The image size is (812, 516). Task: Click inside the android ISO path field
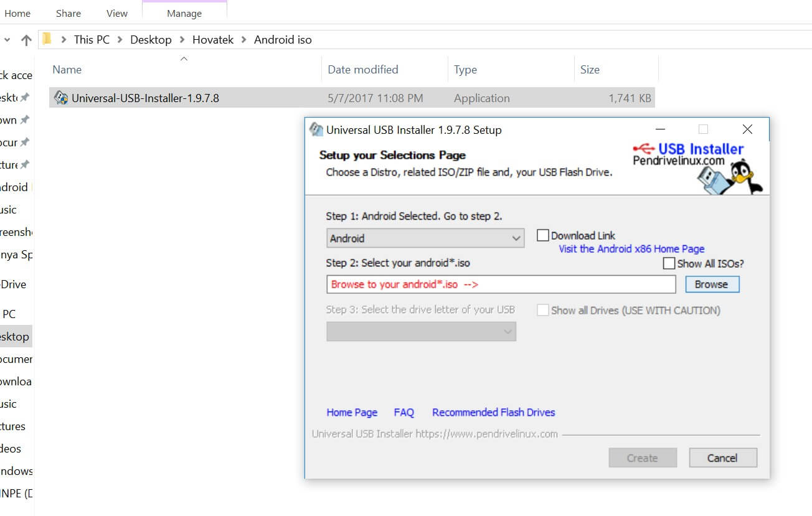click(498, 284)
